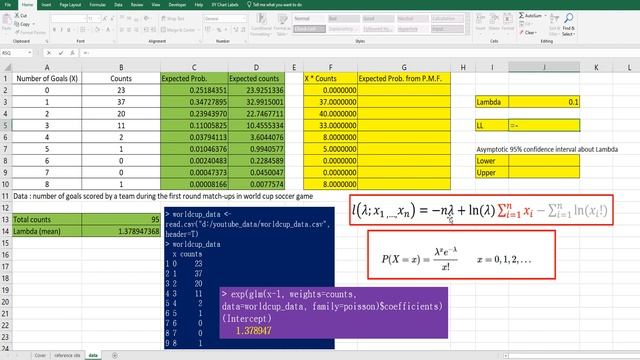Click the Increase Decimal icon

[x=236, y=30]
